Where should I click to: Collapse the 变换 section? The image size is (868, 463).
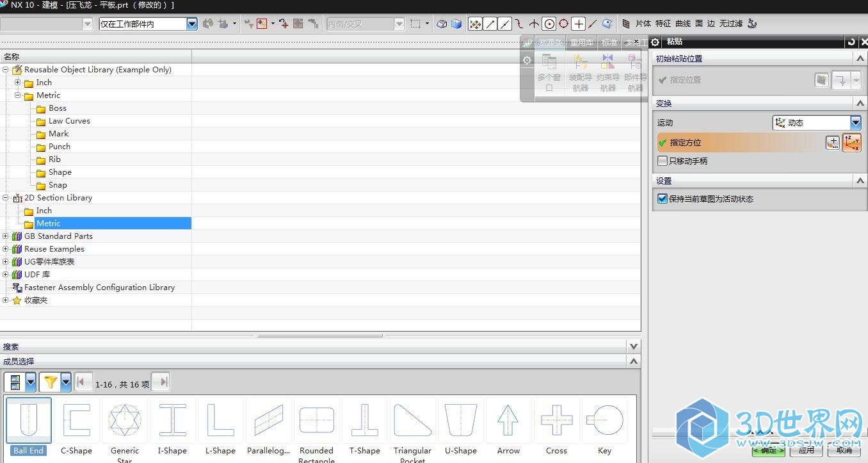[860, 103]
